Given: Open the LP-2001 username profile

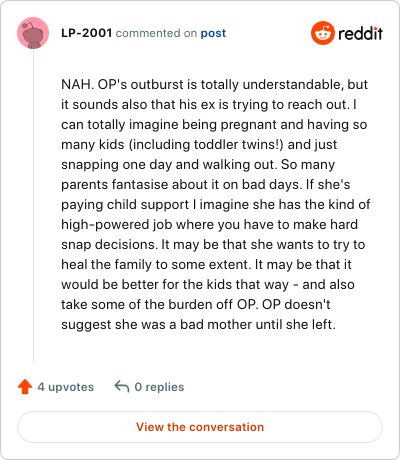Looking at the screenshot, I should coord(86,33).
